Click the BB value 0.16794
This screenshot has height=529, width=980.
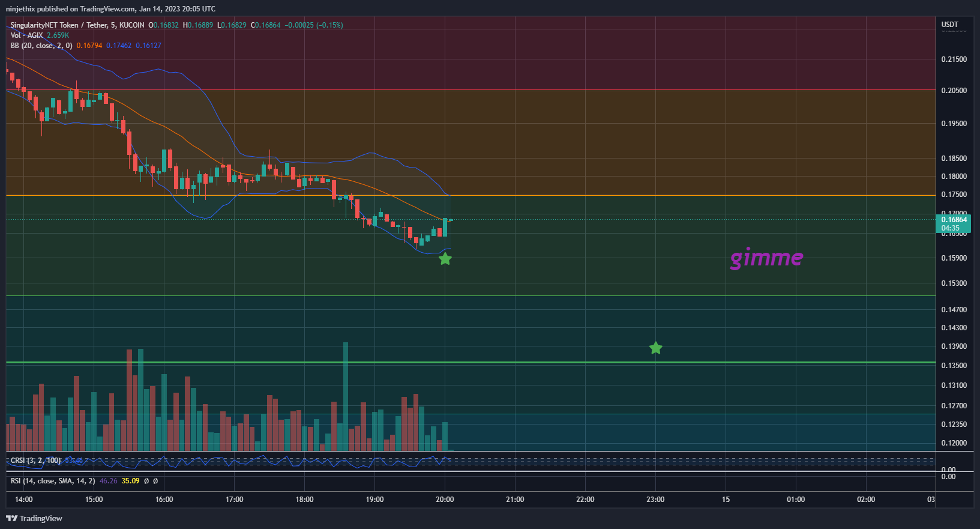point(89,46)
